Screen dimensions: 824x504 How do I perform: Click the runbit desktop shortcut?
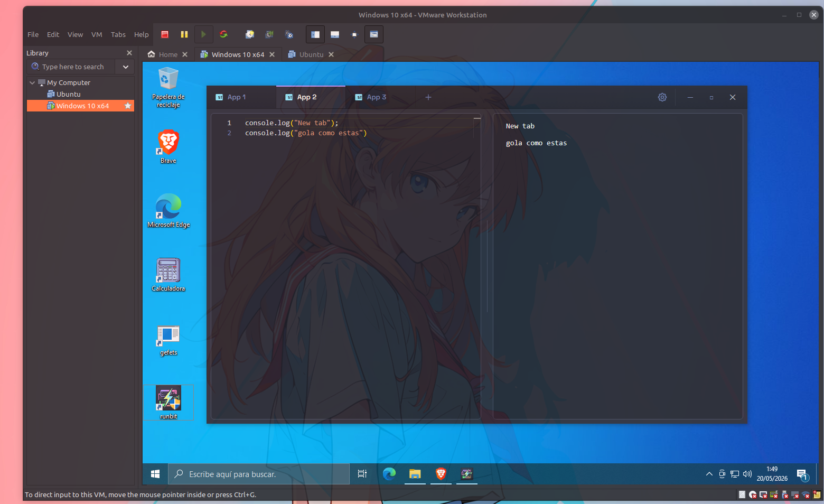coord(168,403)
